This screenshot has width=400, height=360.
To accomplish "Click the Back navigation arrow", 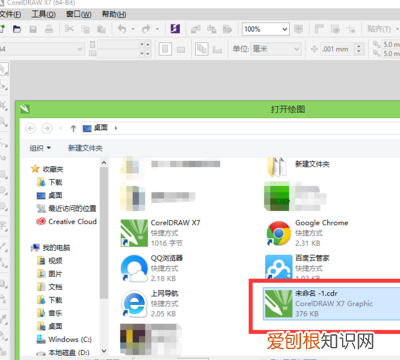I will (31, 128).
